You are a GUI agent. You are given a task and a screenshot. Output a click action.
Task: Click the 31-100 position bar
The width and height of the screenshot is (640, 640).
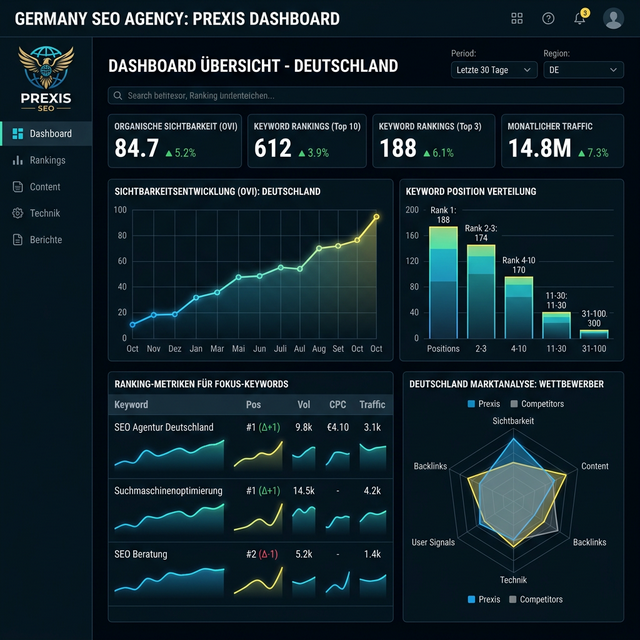(x=594, y=334)
